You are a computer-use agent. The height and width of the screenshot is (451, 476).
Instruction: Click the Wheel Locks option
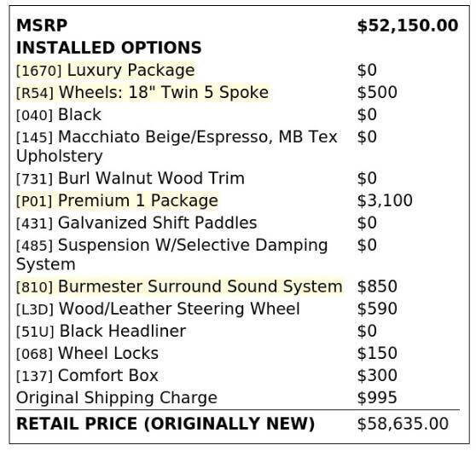coord(87,353)
